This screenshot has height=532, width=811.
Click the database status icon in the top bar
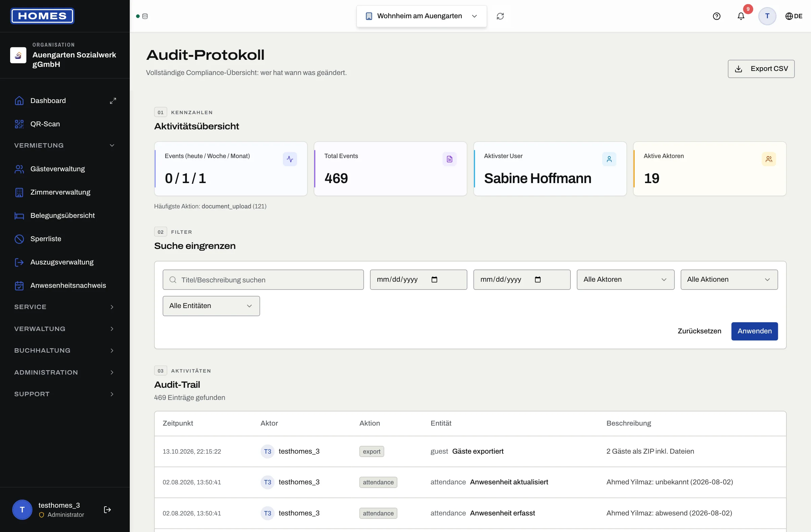point(145,16)
